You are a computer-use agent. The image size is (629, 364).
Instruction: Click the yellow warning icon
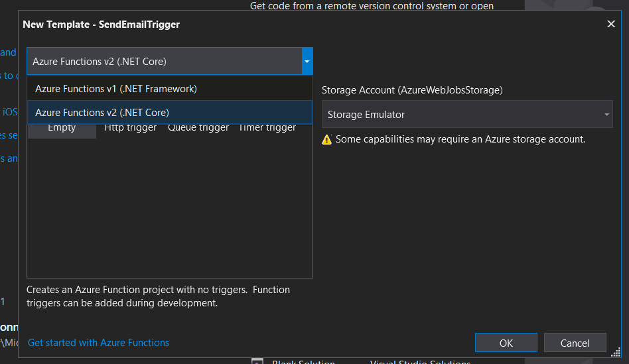point(326,139)
